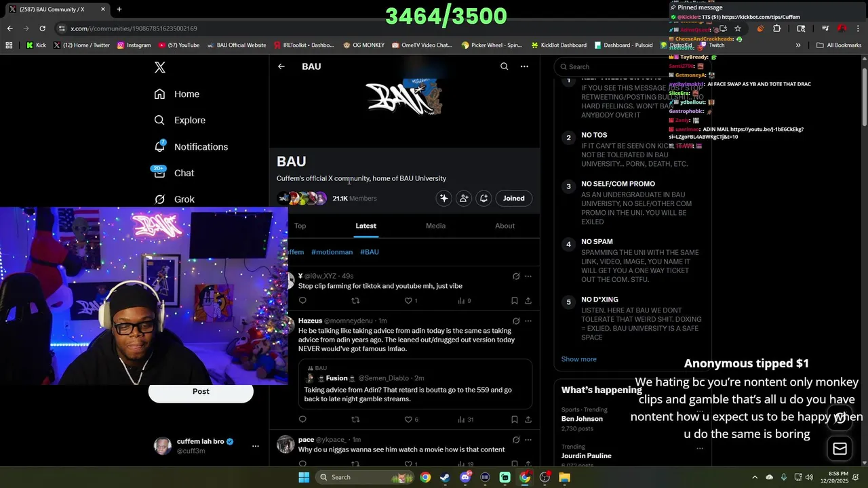This screenshot has height=488, width=868.
Task: Open account menu dots beside cuffem lah bro
Action: click(256, 446)
